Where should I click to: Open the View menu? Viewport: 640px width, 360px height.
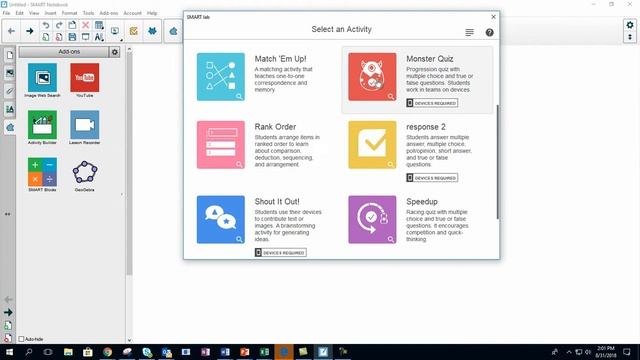(34, 13)
